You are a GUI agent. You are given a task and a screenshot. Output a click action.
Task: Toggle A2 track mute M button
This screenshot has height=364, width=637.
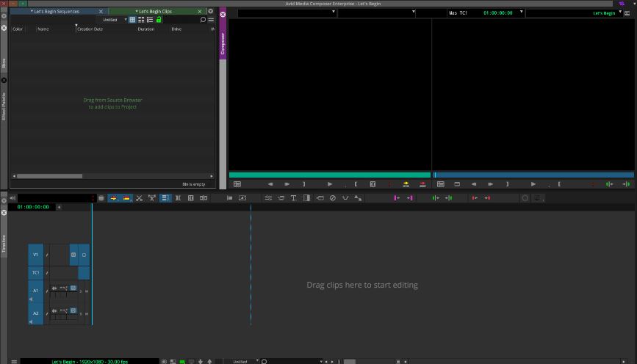tap(87, 313)
